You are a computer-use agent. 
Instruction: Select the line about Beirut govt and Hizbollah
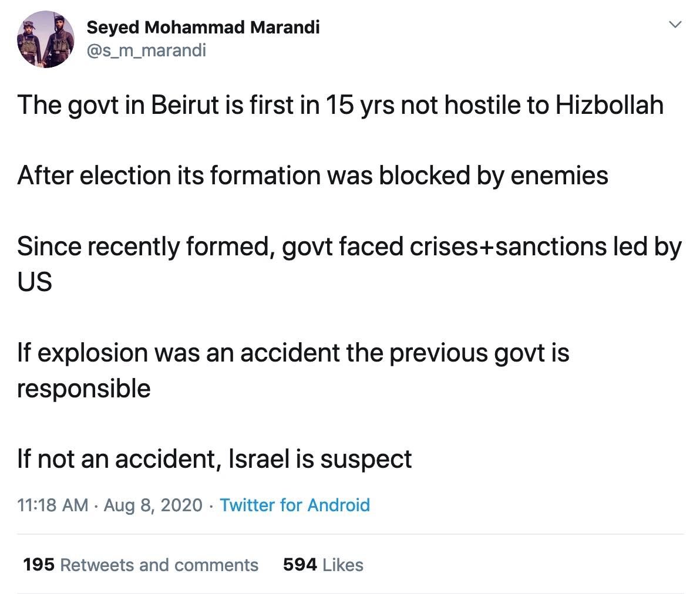(x=340, y=106)
